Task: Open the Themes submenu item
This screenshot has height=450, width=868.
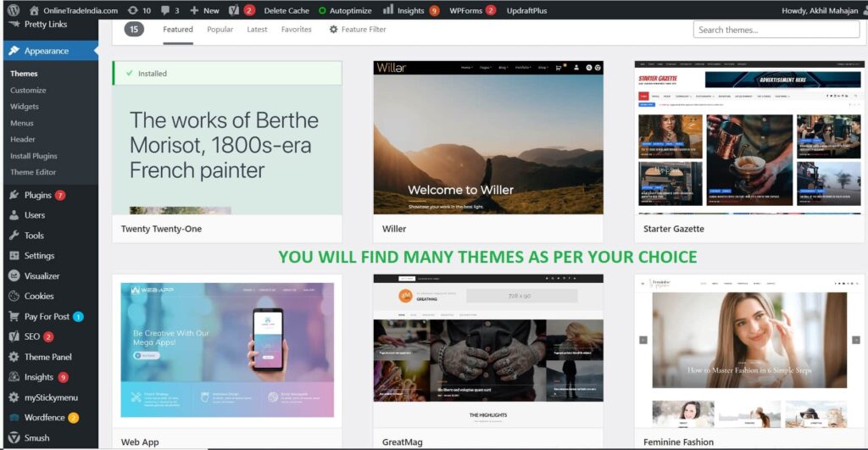Action: click(24, 73)
